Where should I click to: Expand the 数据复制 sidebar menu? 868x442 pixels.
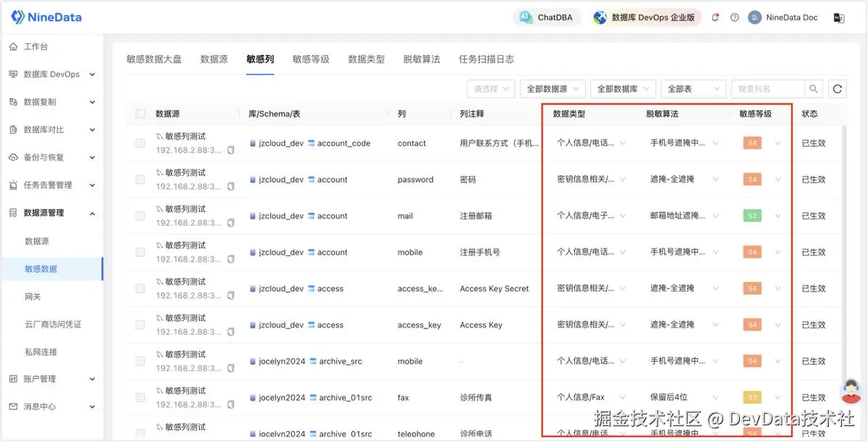51,102
